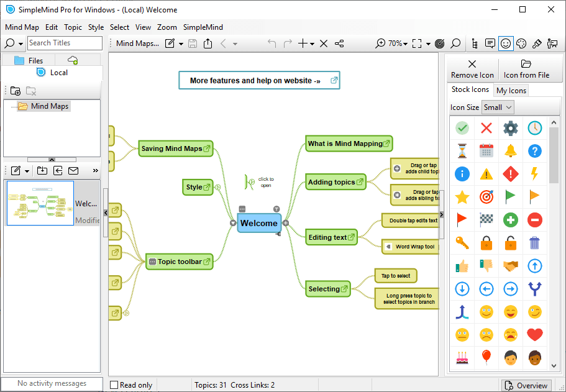Expand the new mind map edit dropdown
The width and height of the screenshot is (566, 392).
(181, 44)
